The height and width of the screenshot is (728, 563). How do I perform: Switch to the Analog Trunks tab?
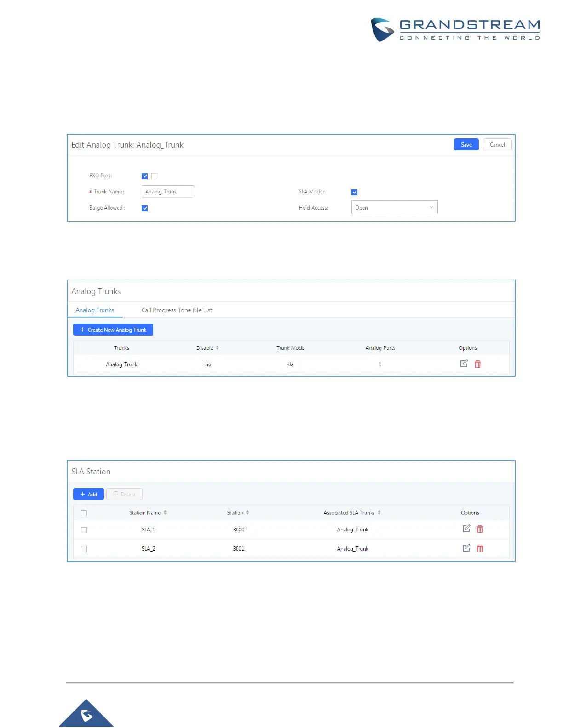coord(95,310)
